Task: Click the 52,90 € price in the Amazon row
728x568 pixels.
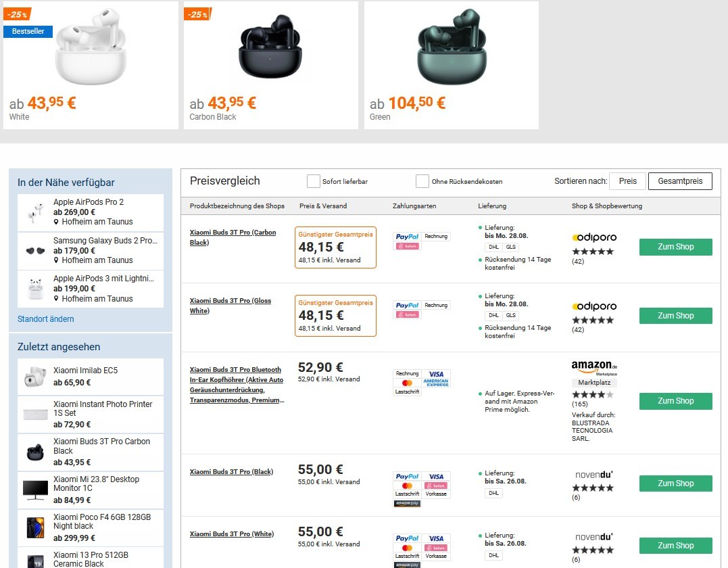Action: [x=320, y=367]
